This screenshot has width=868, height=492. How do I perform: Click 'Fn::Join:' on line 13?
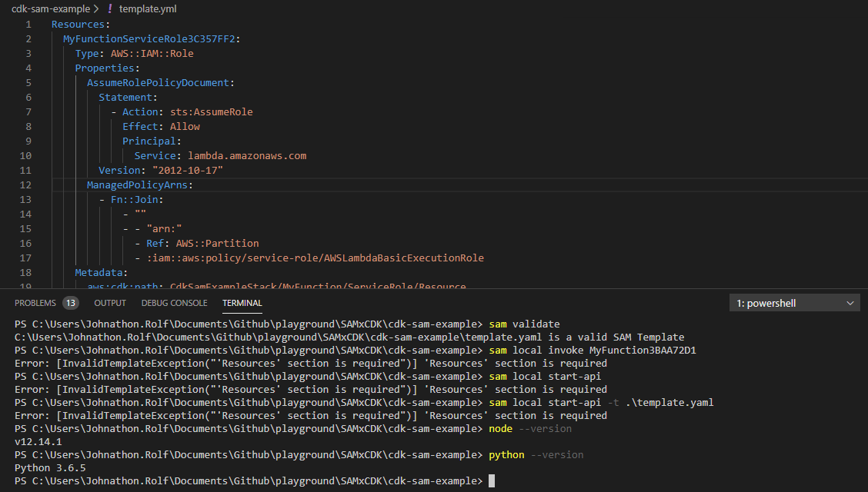(137, 200)
